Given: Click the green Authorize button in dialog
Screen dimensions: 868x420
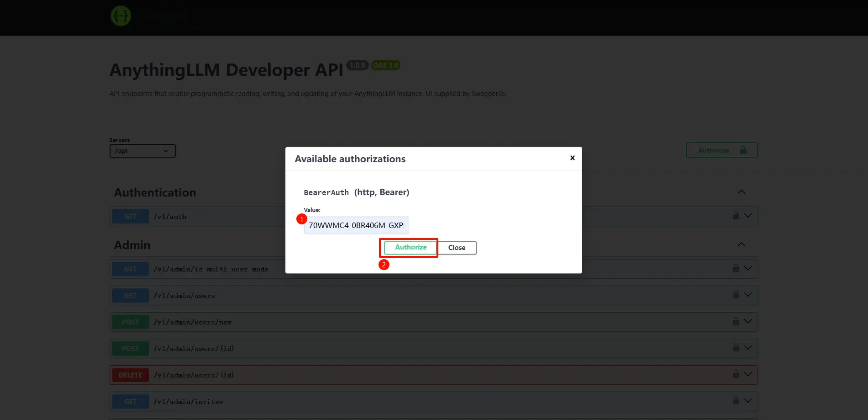Looking at the screenshot, I should coord(410,247).
